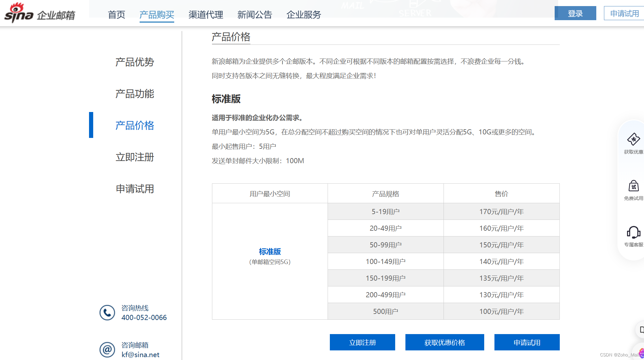Select 产品优势 in the sidebar
This screenshot has width=644, height=360.
[135, 62]
